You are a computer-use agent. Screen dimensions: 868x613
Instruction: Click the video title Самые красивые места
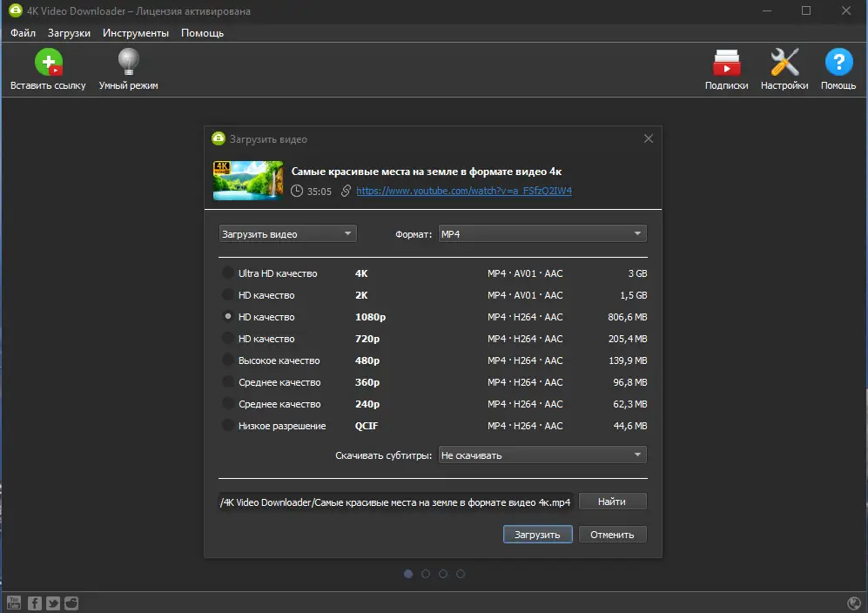(x=427, y=172)
